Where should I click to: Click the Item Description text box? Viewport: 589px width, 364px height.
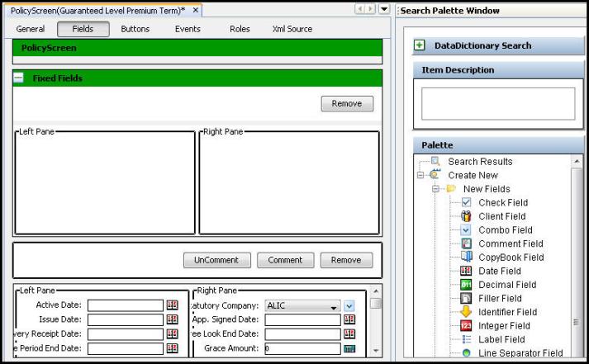point(498,103)
